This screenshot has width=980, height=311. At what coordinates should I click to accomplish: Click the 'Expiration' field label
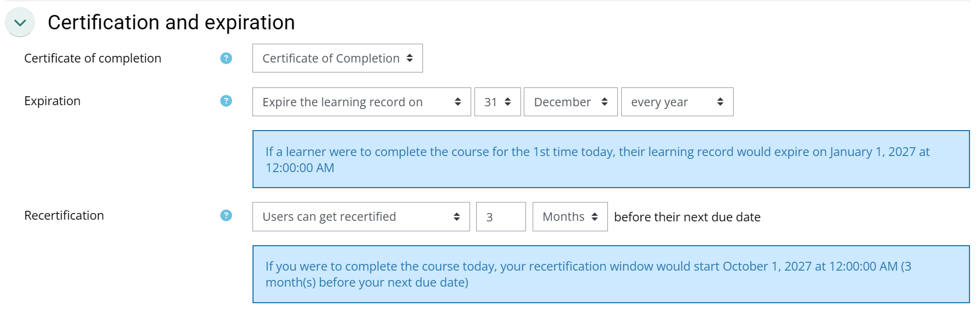53,101
